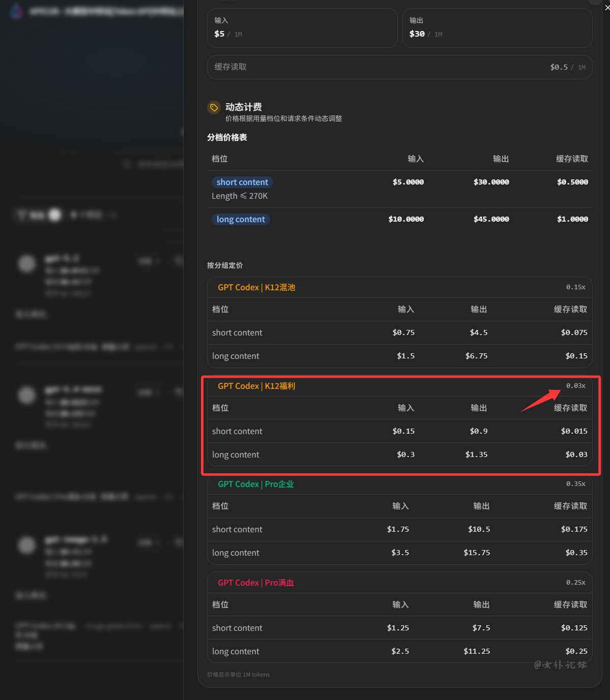The height and width of the screenshot is (700, 610).
Task: Click the $1.0000 long content cache price
Action: [x=572, y=219]
